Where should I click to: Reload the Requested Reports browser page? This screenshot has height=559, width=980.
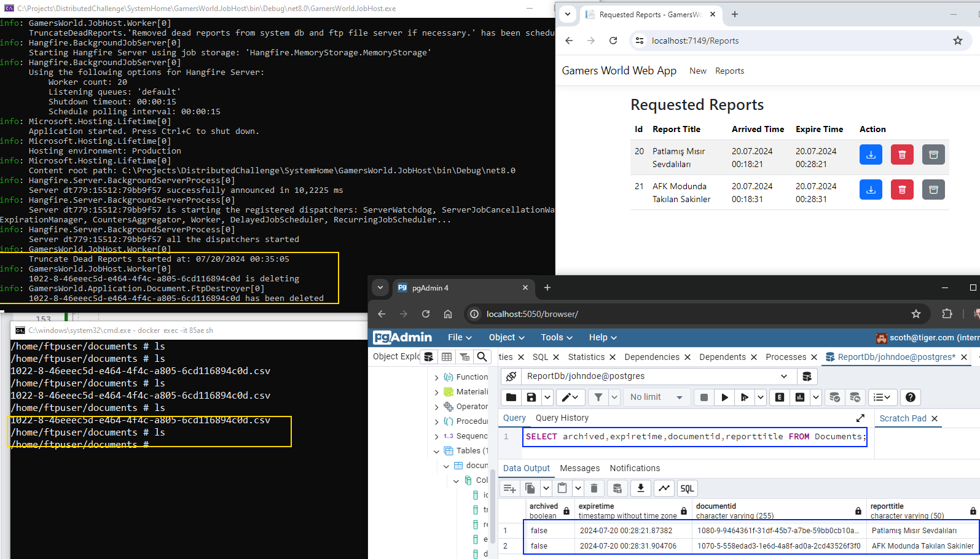click(613, 41)
